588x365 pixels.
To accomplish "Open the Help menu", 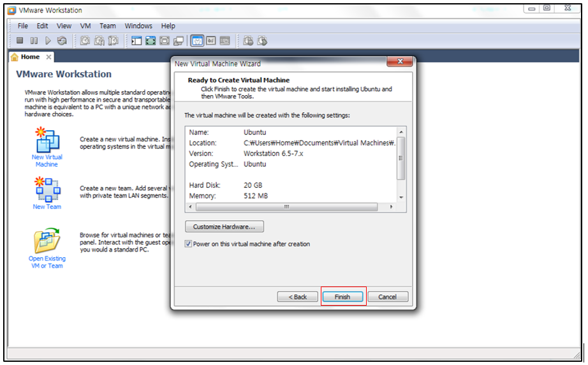I will (168, 26).
